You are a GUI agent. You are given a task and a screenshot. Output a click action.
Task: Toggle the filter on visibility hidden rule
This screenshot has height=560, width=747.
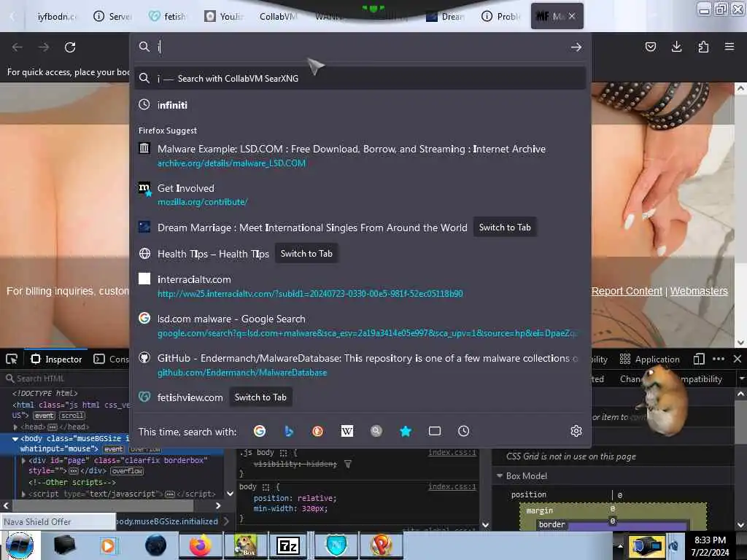pos(348,464)
